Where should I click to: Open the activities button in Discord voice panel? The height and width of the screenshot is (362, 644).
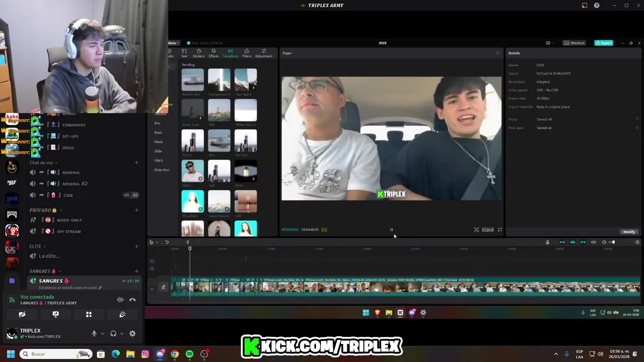coord(89,314)
